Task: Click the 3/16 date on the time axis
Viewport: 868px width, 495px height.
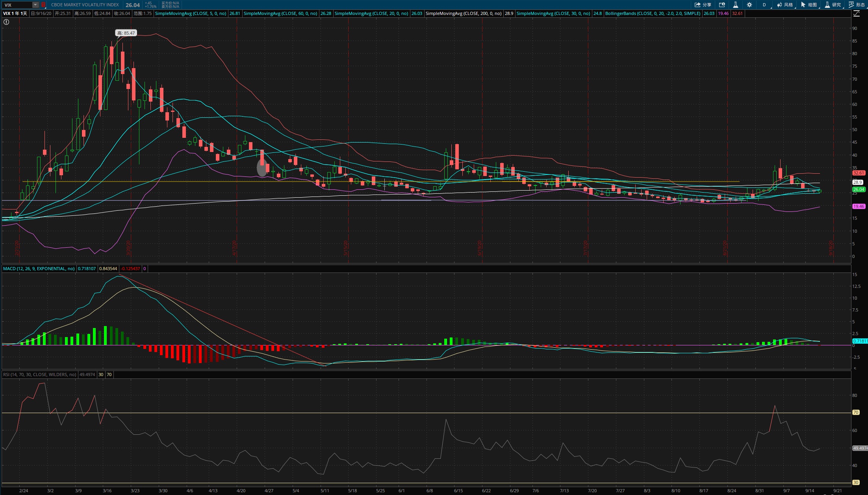Action: tap(107, 491)
